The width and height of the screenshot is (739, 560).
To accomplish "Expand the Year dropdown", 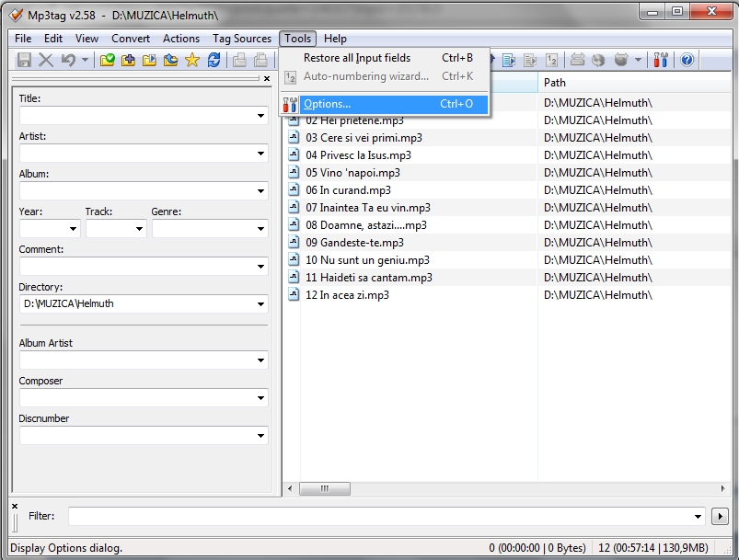I will click(73, 228).
